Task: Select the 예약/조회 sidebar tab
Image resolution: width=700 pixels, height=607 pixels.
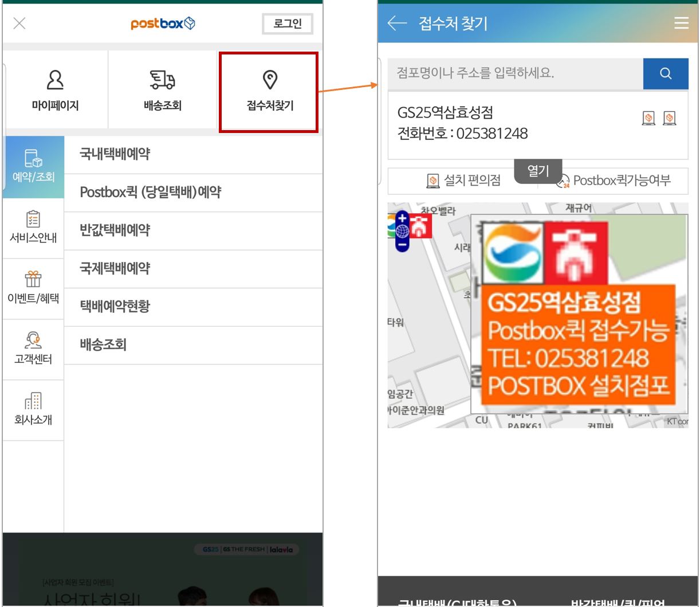Action: 33,167
